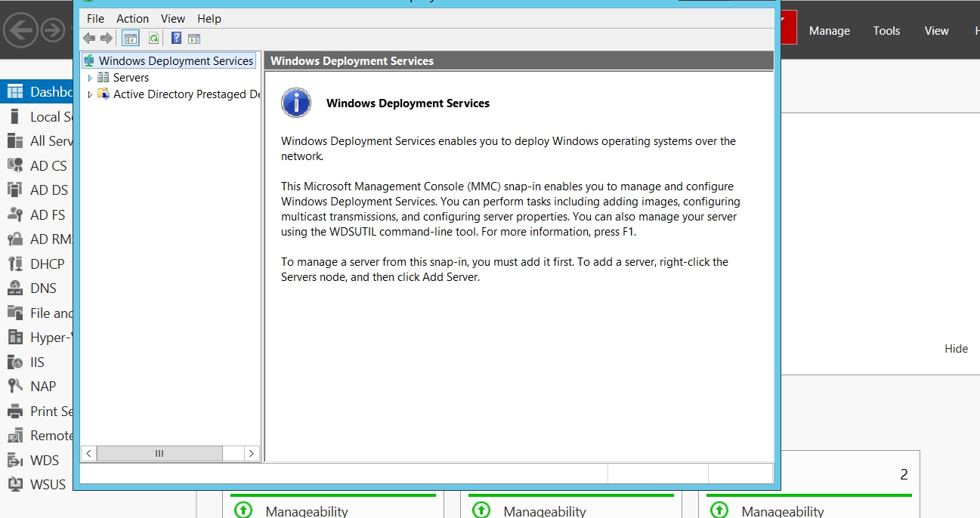Viewport: 980px width, 518px height.
Task: Click the Hide link in Server Manager
Action: point(956,349)
